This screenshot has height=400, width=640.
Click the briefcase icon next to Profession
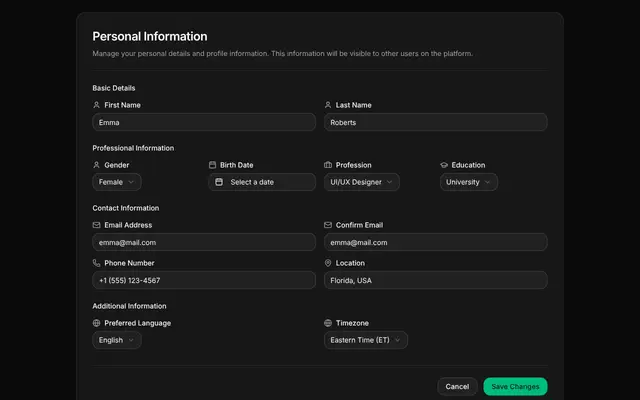[328, 165]
